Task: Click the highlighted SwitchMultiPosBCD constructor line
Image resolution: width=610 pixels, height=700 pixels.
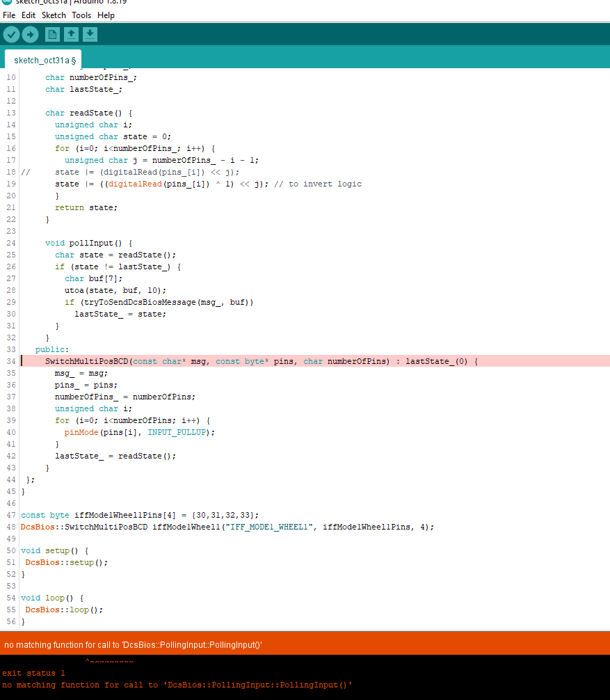Action: click(315, 361)
